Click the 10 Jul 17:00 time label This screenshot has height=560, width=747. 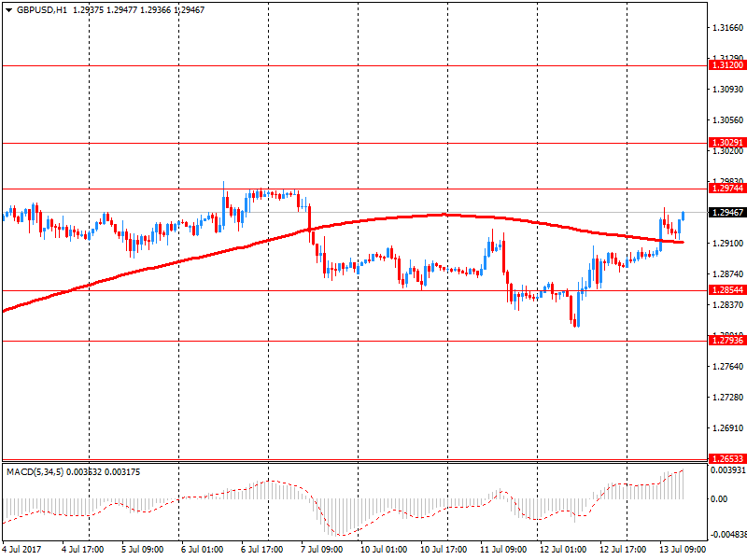point(444,550)
